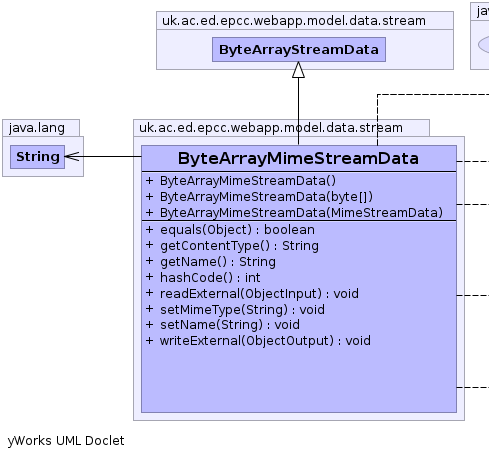Screen dimensions: 489x458
Task: Click the inheritance arrow triangle below ByteArrayStreamData
Action: coord(298,70)
